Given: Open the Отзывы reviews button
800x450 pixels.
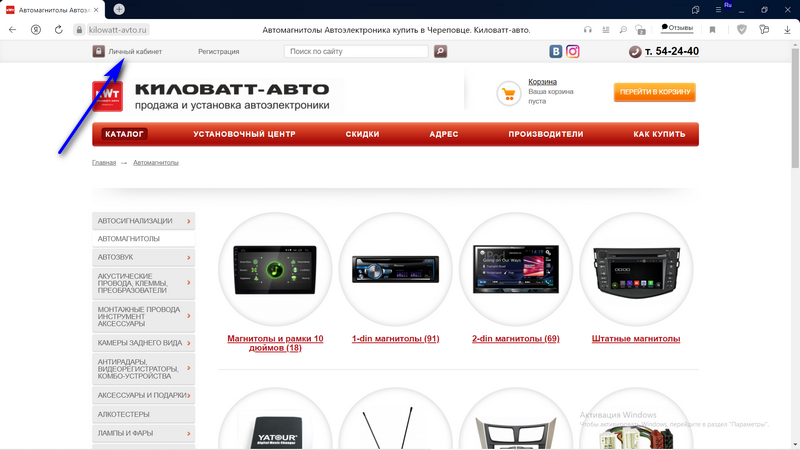Looking at the screenshot, I should [x=677, y=28].
